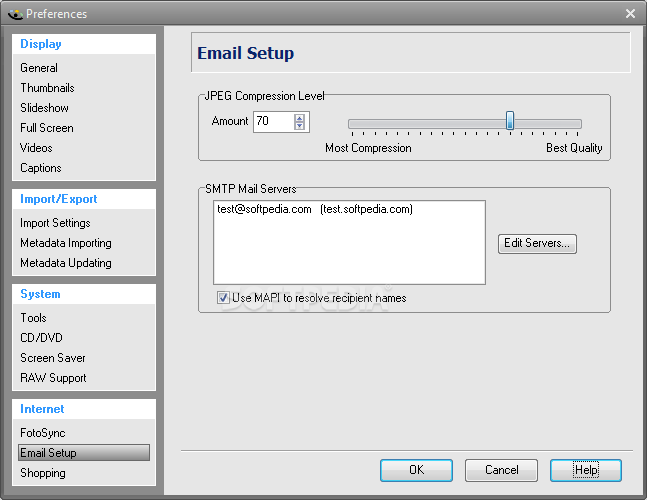Decrease JPEG amount with down spinner arrow
The height and width of the screenshot is (500, 647).
tap(300, 126)
